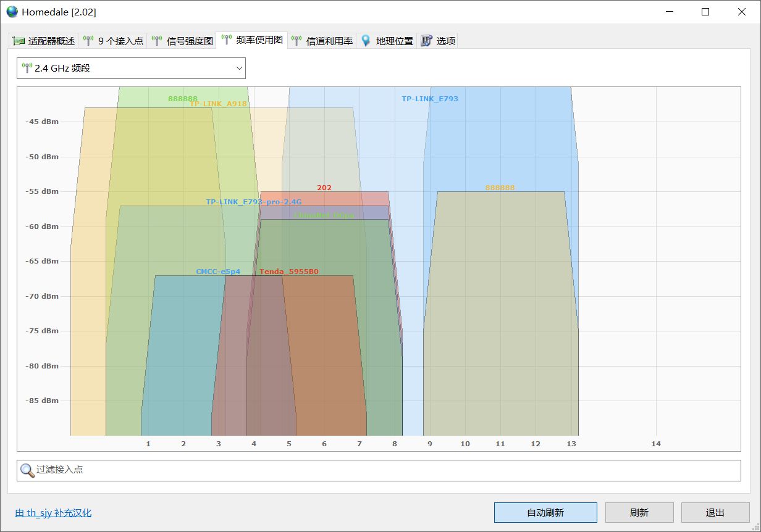The image size is (761, 532).
Task: Click the antenna icon on 9 个接入点 tab
Action: [88, 41]
